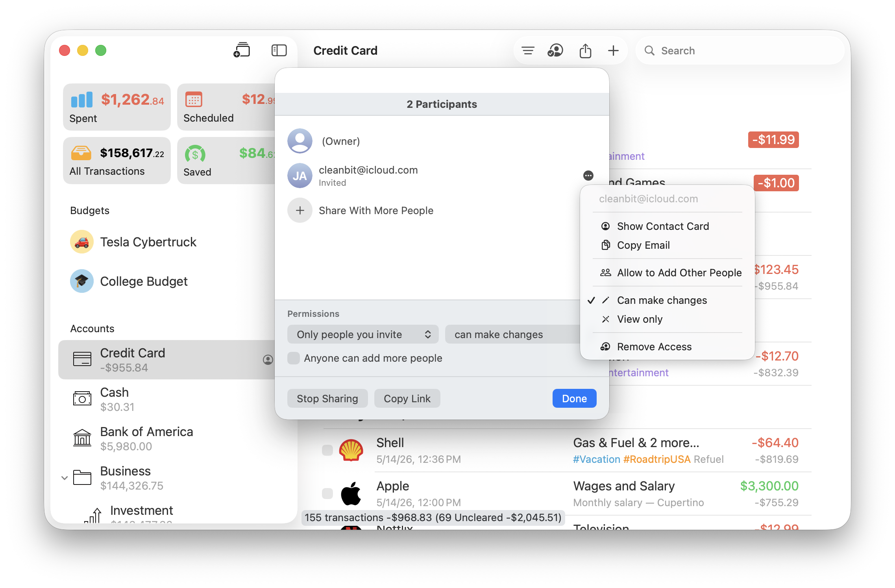Viewport: 895px width, 588px height.
Task: Open the Spent summary card
Action: tap(117, 107)
